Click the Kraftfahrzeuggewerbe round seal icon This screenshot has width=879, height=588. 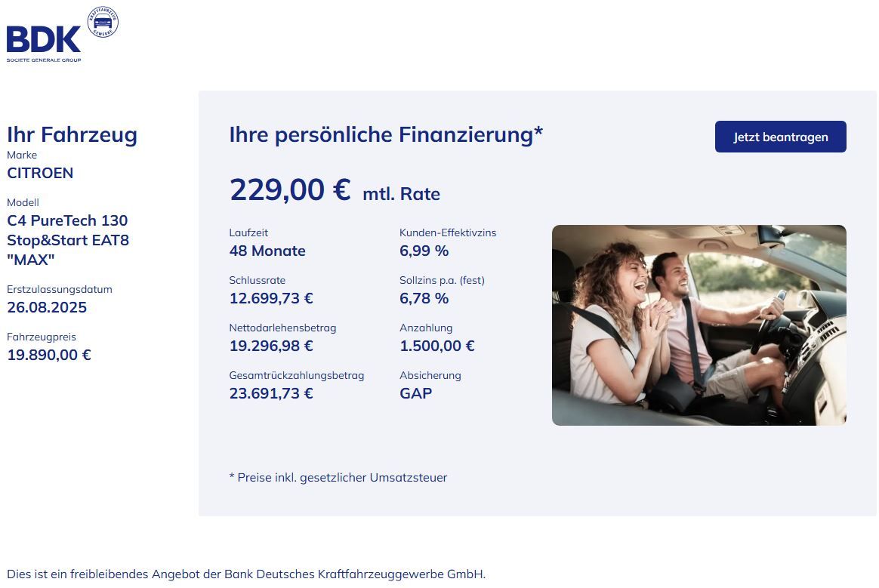click(x=103, y=22)
